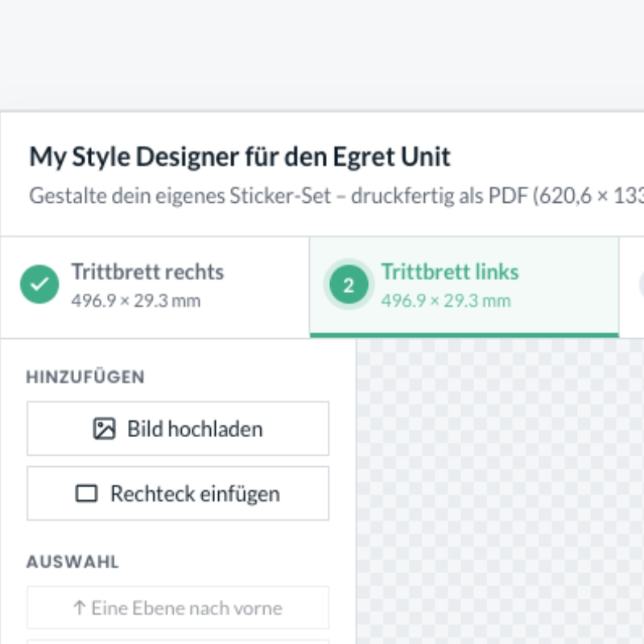This screenshot has width=644, height=644.
Task: Click the up arrow icon for layer forward
Action: (79, 608)
